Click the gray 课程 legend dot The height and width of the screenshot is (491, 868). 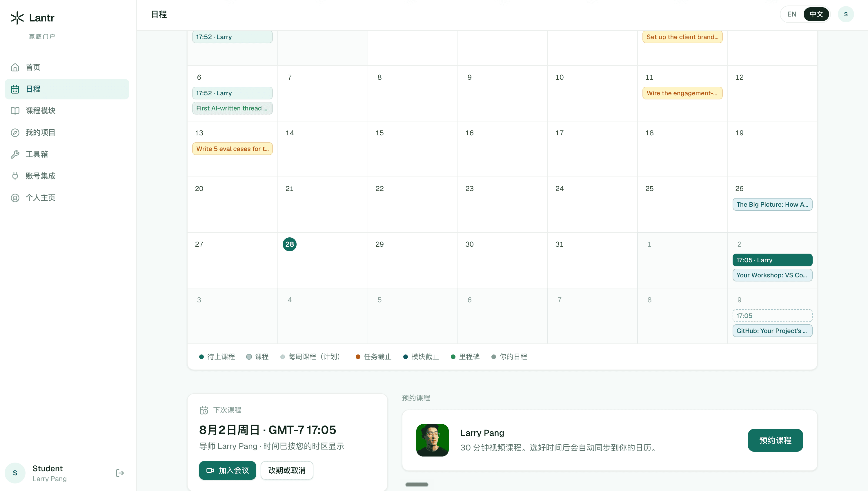pos(249,357)
